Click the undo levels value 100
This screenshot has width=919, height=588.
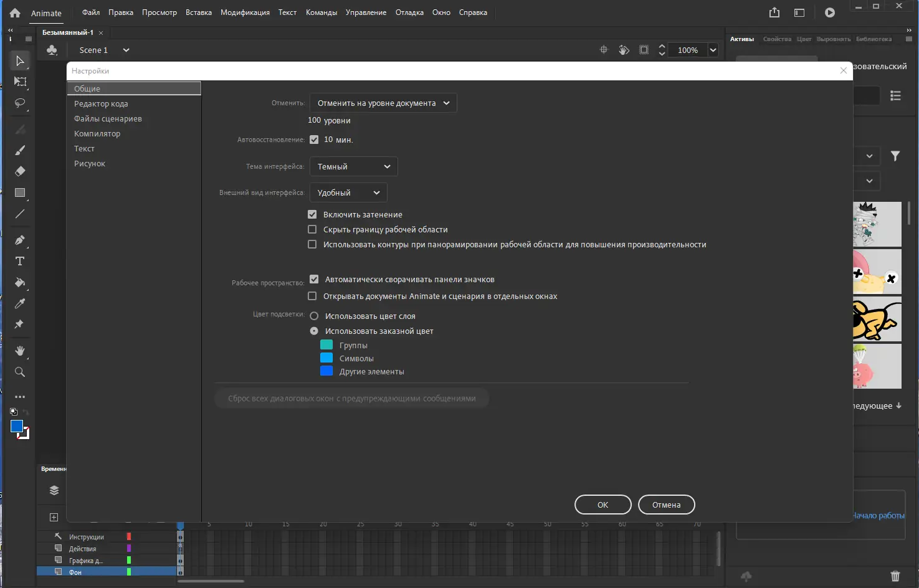coord(315,120)
